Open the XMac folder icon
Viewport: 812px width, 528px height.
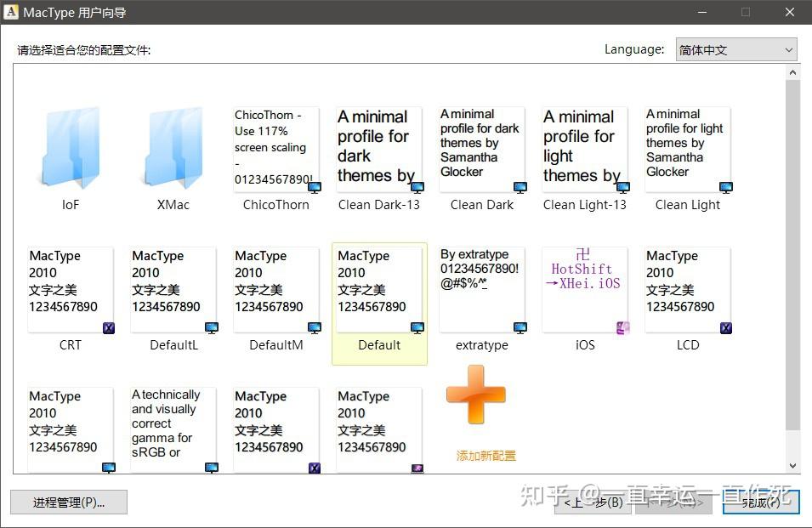(173, 149)
